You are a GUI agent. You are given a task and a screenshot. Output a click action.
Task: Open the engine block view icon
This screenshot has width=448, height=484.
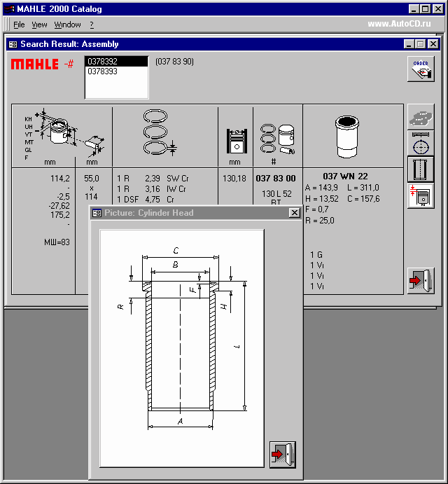coord(421,117)
